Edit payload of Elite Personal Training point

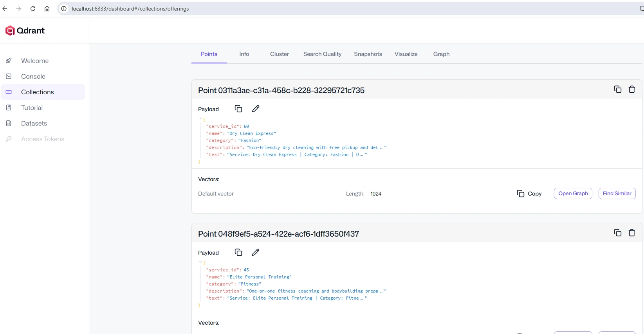[x=256, y=252]
